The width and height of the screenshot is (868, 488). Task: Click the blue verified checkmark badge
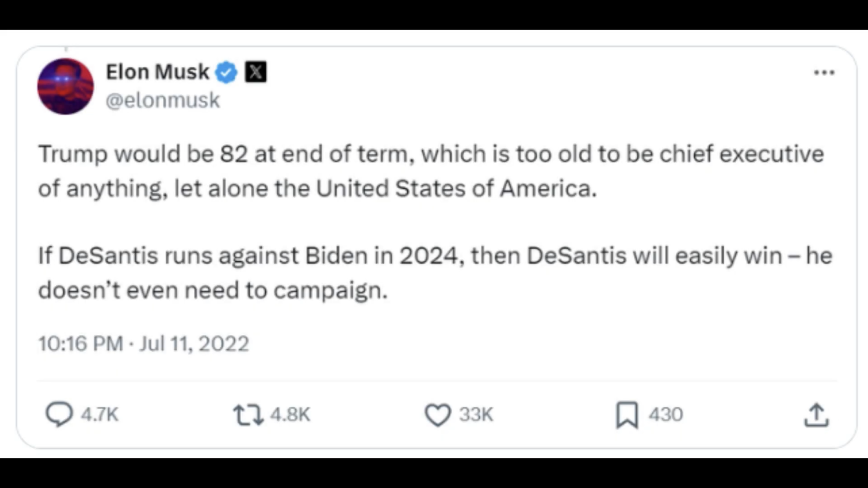(x=226, y=72)
